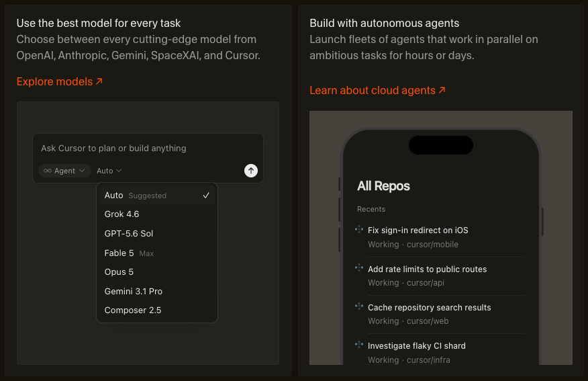Image resolution: width=588 pixels, height=381 pixels.
Task: Click Working · cursor/web status text
Action: (x=408, y=321)
